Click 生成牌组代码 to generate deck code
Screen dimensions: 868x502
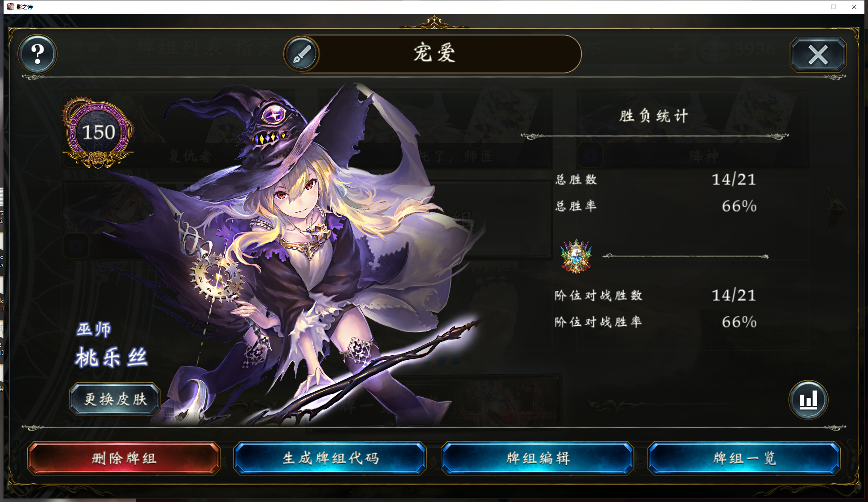pyautogui.click(x=330, y=458)
